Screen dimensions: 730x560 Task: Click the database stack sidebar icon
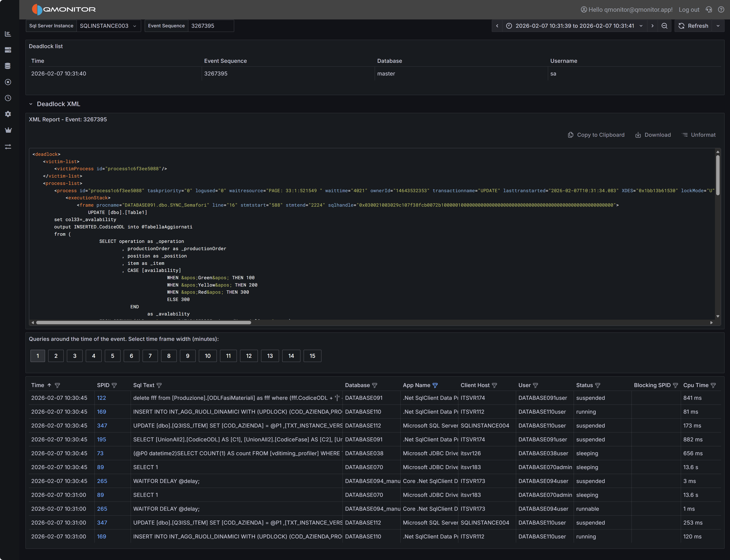[x=8, y=66]
